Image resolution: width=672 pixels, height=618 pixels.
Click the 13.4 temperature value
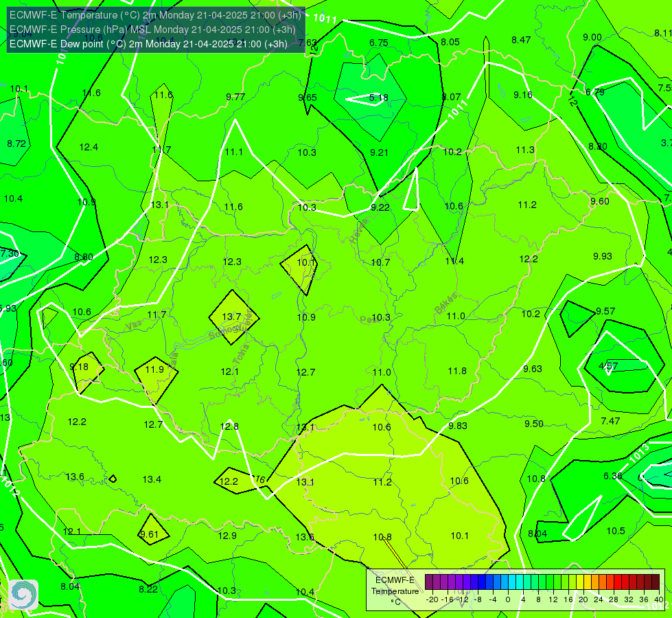coord(152,479)
